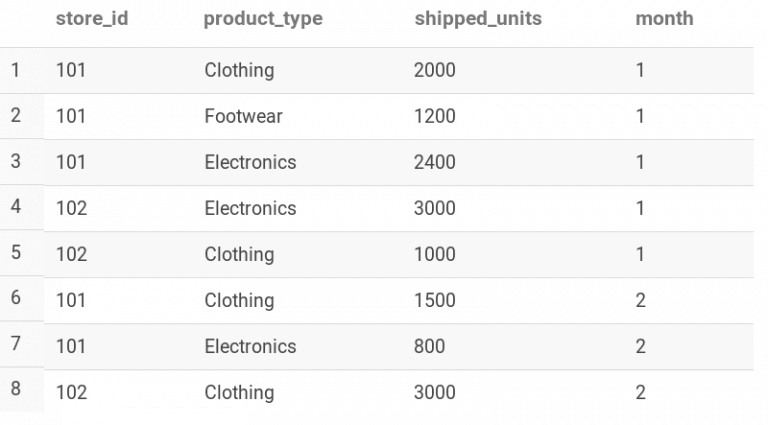Click shipped units 1500 cell
Image resolution: width=768 pixels, height=425 pixels.
coord(435,300)
